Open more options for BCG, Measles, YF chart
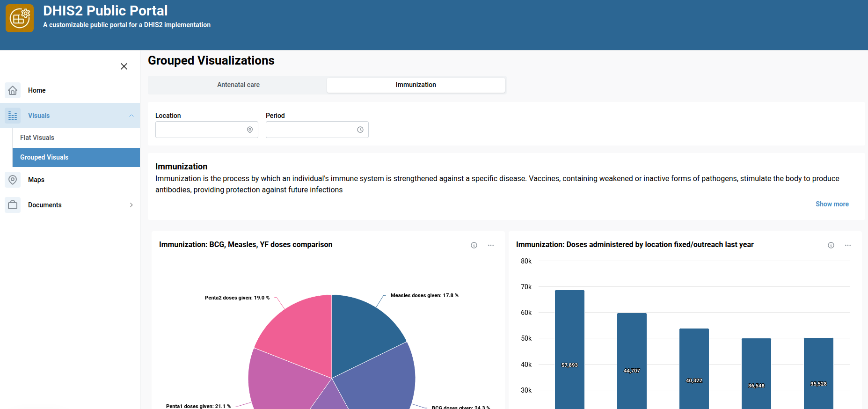The height and width of the screenshot is (409, 868). tap(491, 245)
